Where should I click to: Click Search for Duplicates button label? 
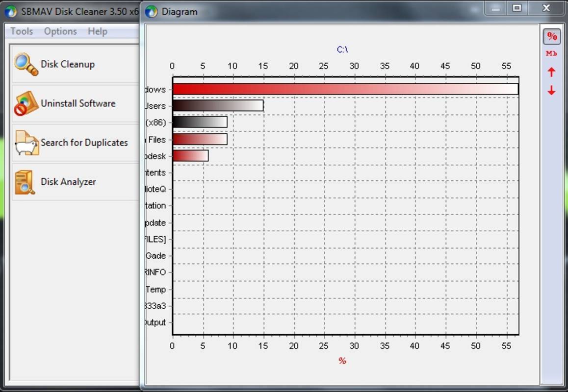tap(84, 143)
